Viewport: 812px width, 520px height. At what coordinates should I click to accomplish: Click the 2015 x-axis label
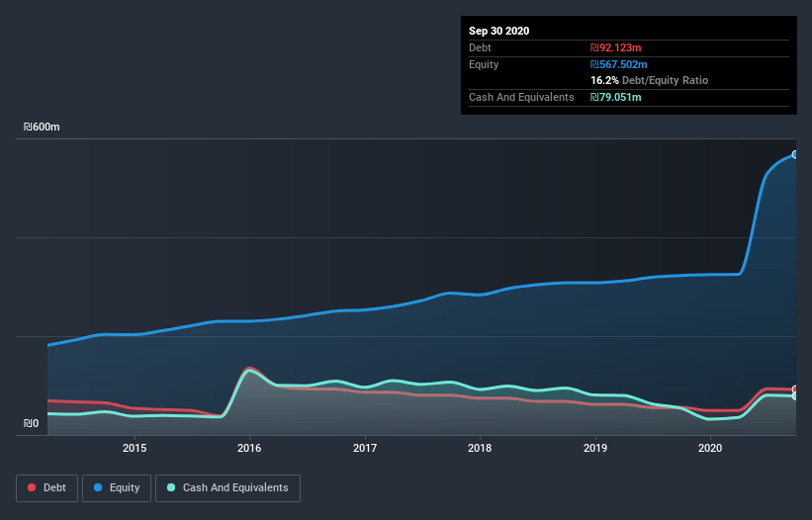(x=135, y=448)
